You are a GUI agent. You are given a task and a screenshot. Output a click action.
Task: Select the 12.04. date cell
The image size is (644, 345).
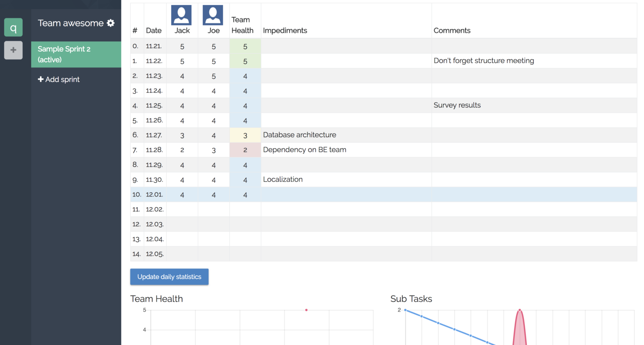pyautogui.click(x=155, y=239)
